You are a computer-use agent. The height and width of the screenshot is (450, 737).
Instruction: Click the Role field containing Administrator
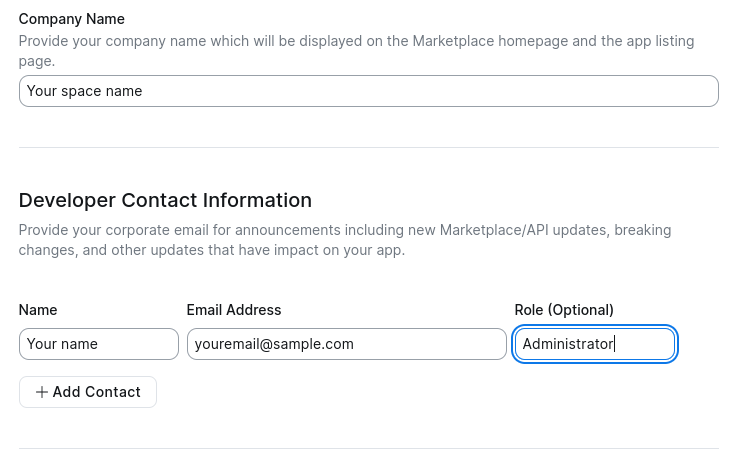point(595,344)
